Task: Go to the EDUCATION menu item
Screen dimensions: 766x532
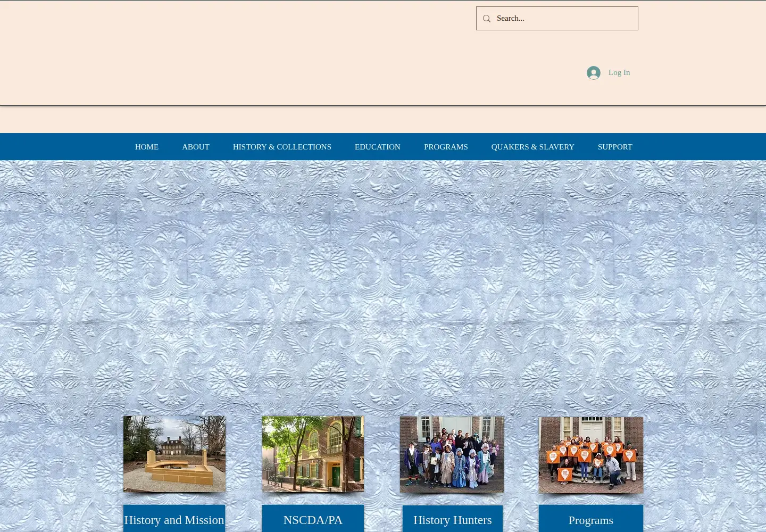Action: (x=378, y=147)
